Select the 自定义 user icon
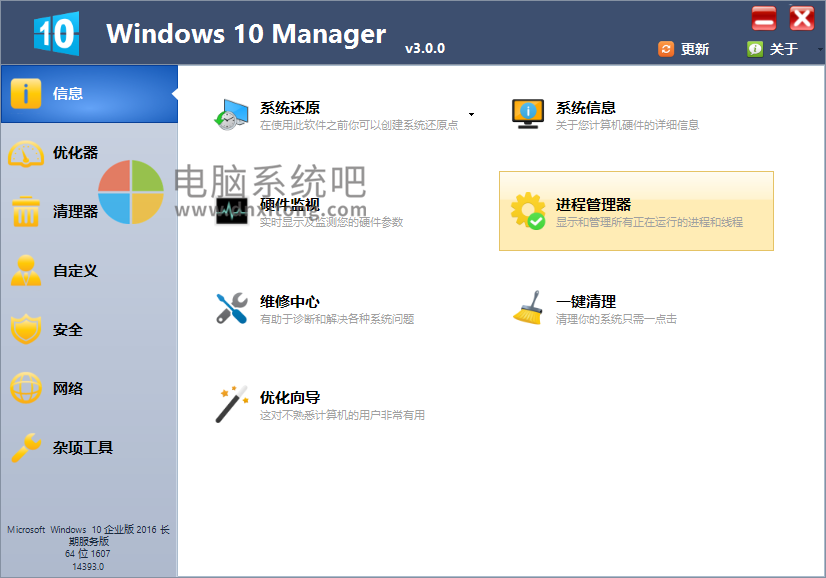This screenshot has height=578, width=826. [x=26, y=270]
